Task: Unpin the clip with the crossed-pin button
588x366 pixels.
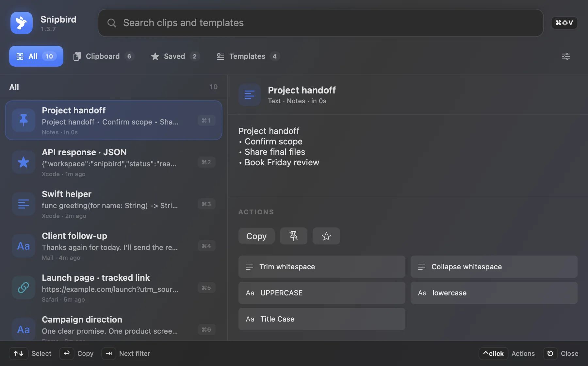Action: point(294,236)
